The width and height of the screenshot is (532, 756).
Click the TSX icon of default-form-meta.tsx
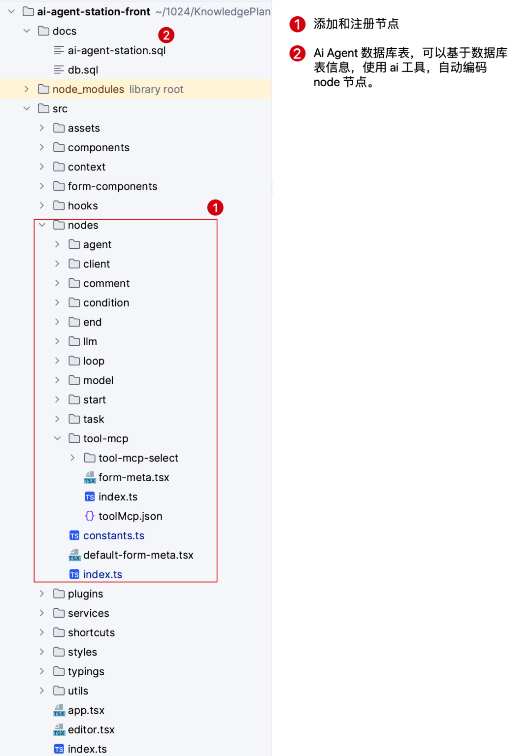[x=74, y=555]
